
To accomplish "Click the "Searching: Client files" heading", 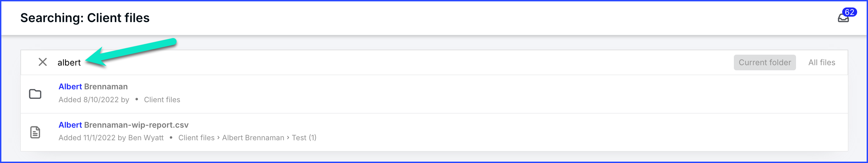I will [85, 18].
